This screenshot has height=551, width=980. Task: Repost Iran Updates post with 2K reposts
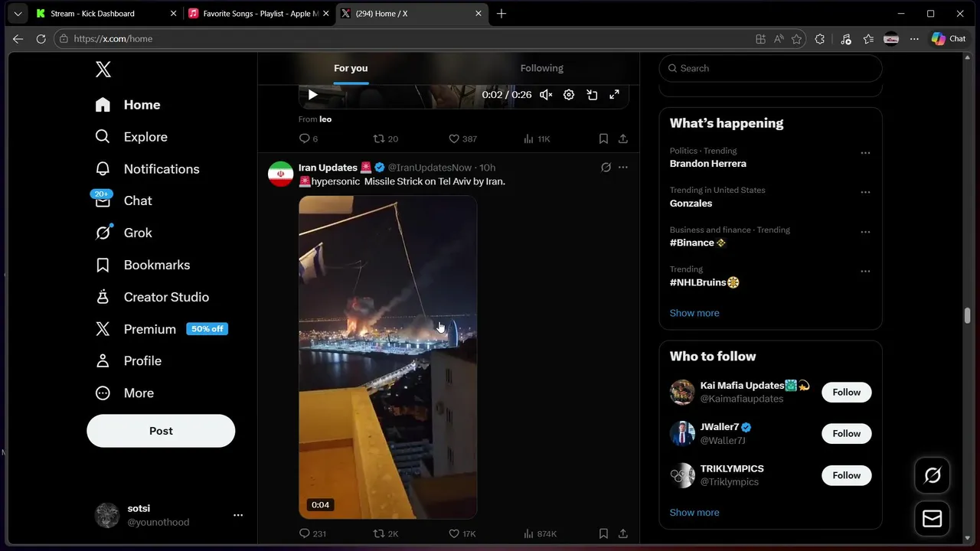(x=385, y=533)
